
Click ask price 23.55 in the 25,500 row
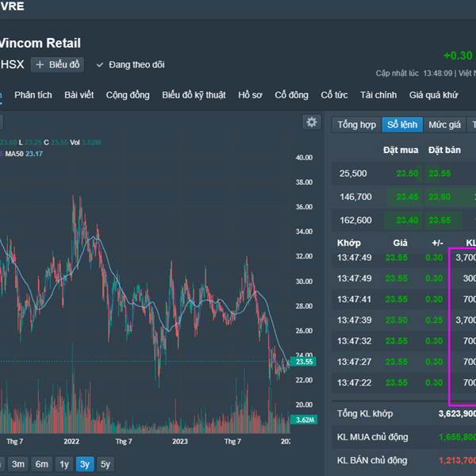coord(440,173)
